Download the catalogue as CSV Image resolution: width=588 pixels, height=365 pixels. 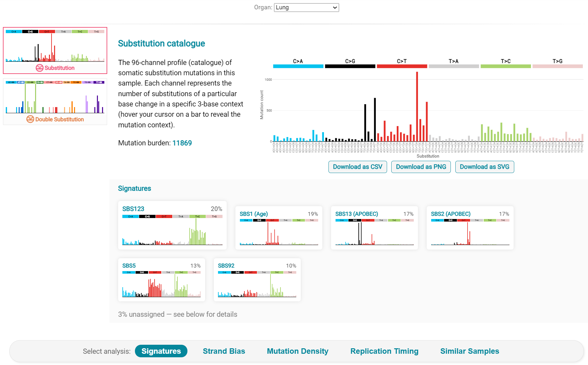[x=357, y=167]
